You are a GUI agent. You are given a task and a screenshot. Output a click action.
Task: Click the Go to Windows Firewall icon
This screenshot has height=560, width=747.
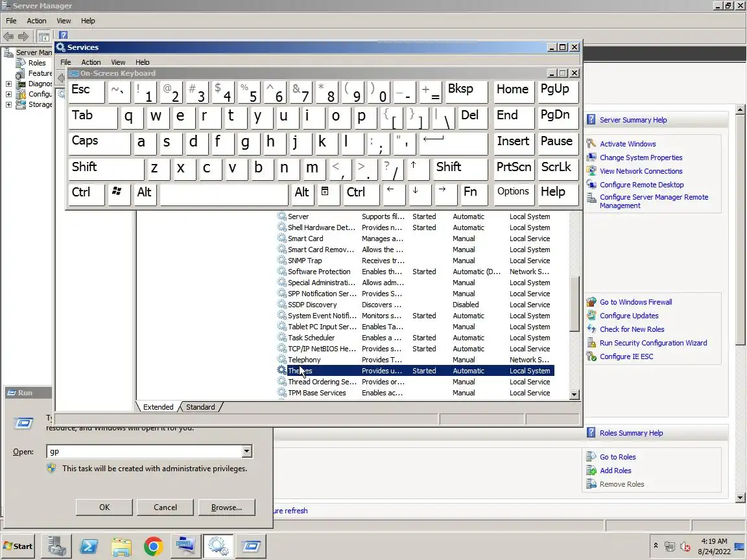[591, 302]
